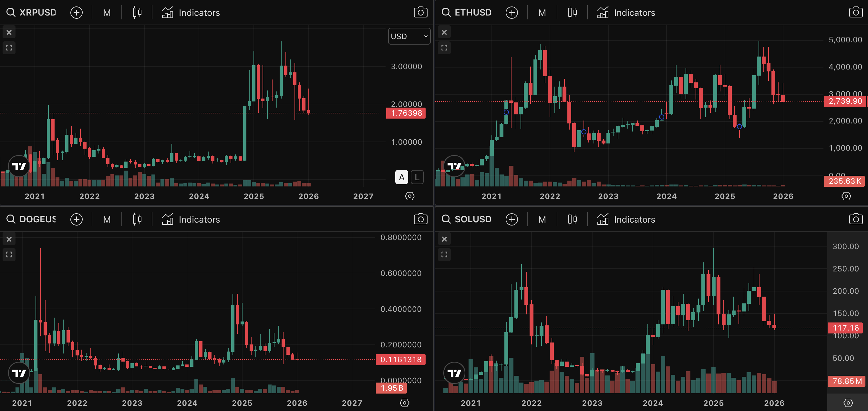This screenshot has width=868, height=411.
Task: Click the 1.76398 price label on XRPUSD
Action: [406, 113]
